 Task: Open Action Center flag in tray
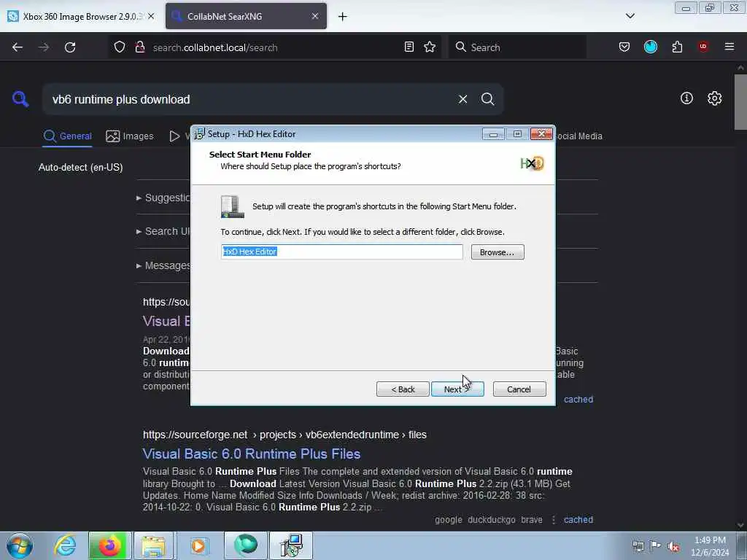[656, 545]
